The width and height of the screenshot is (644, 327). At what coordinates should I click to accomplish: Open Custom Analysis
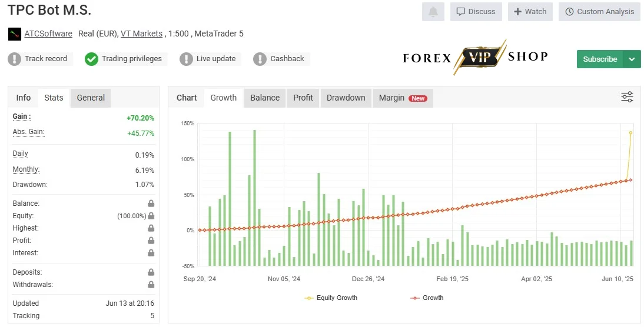600,12
